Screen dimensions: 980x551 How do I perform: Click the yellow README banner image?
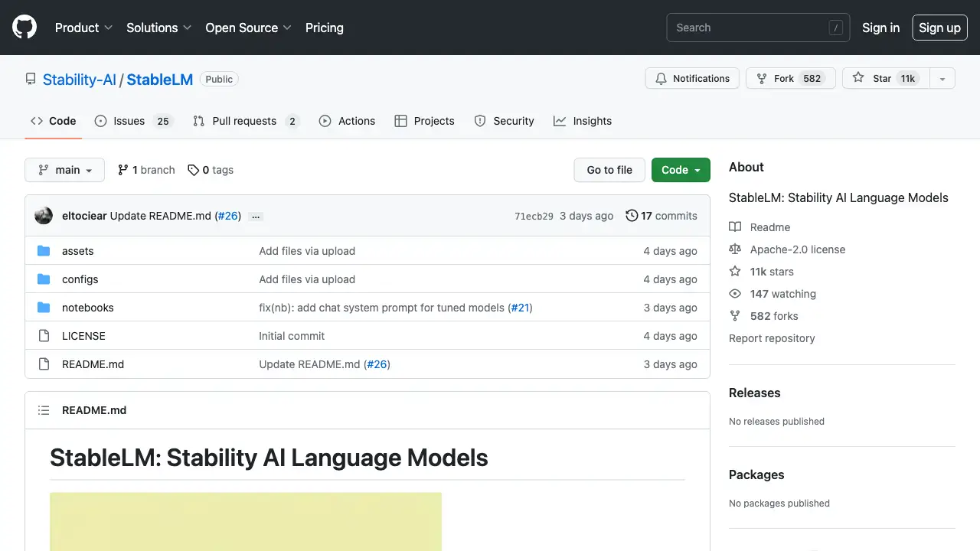click(246, 521)
